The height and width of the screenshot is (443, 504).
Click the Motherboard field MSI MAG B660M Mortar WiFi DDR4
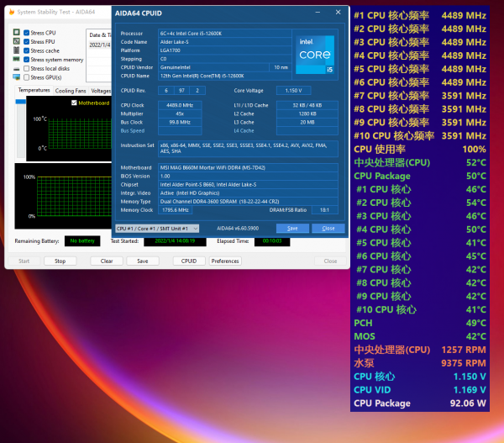pos(248,167)
